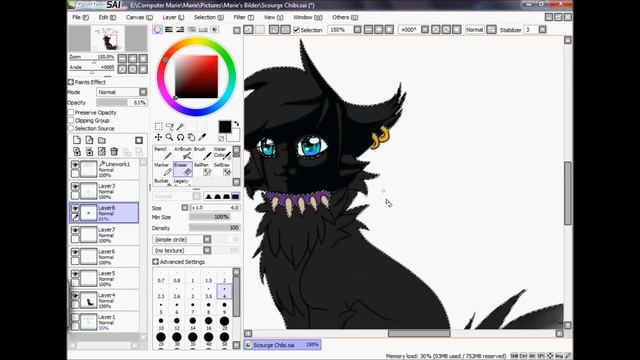Select the Rotate view tool
Viewport: 640px width, 360px height.
pyautogui.click(x=180, y=138)
